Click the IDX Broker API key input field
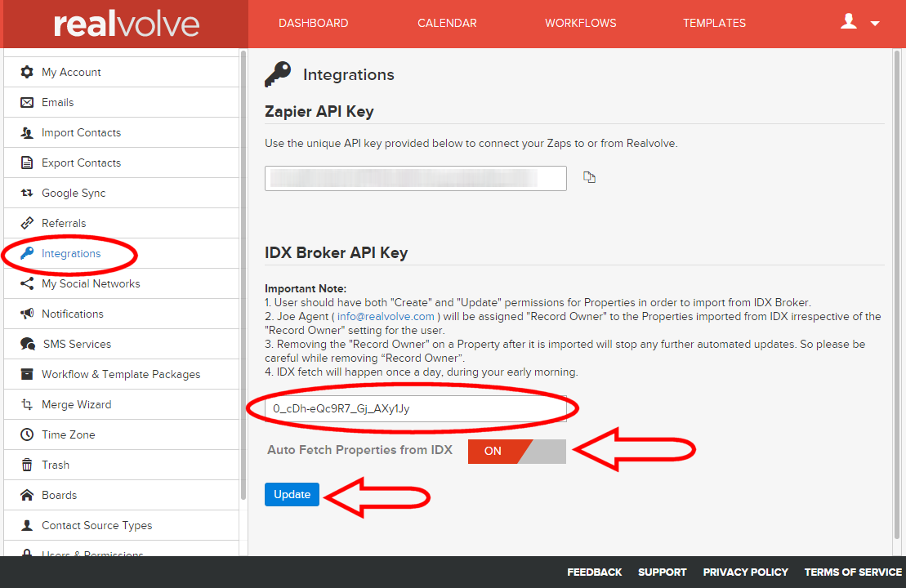This screenshot has width=906, height=588. coord(416,408)
